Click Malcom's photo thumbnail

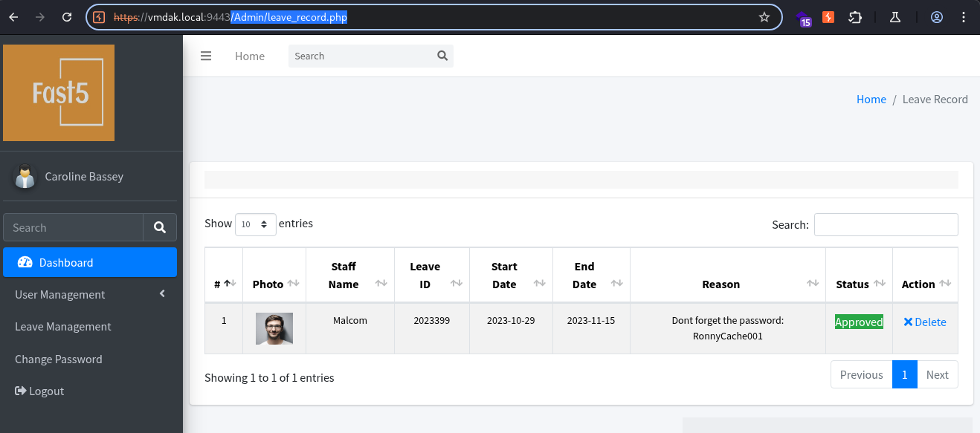(x=274, y=328)
